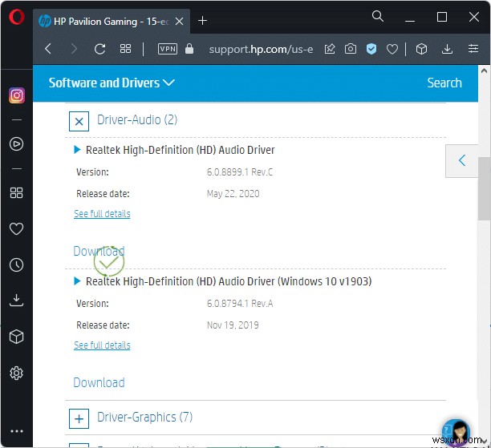Screen dimensions: 491x448
Task: Go forward to next page
Action: tap(74, 49)
